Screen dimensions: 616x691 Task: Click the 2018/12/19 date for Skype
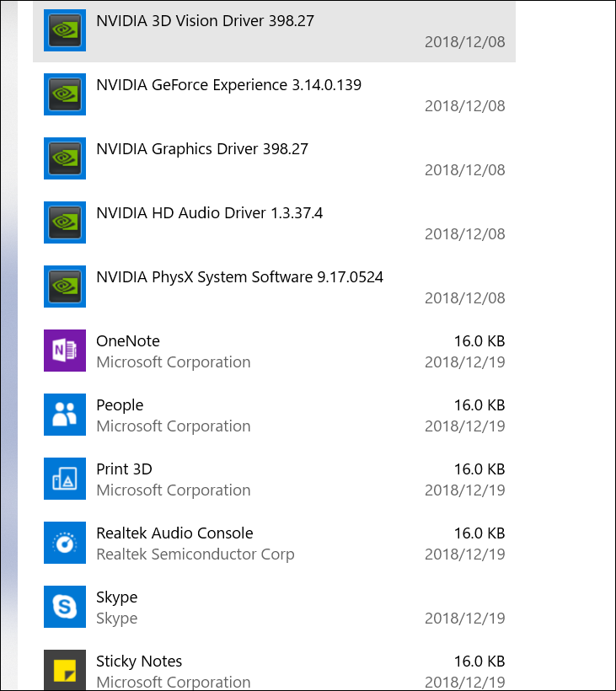click(x=465, y=619)
